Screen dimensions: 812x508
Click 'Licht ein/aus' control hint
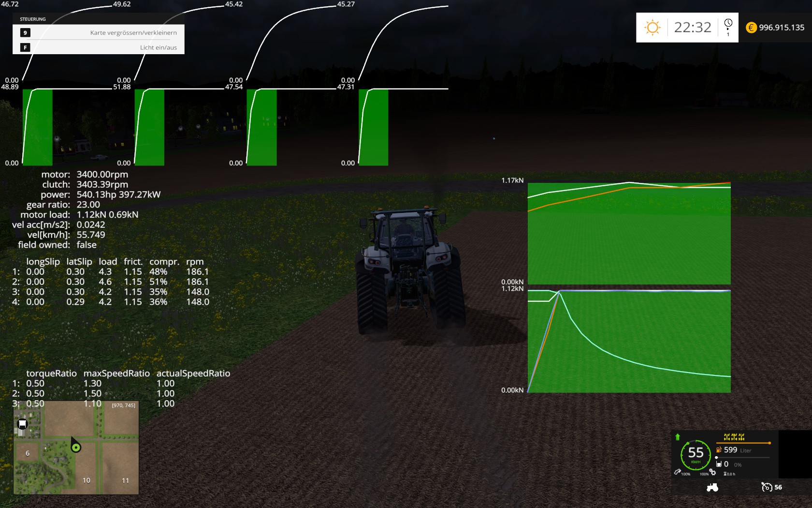coord(159,47)
